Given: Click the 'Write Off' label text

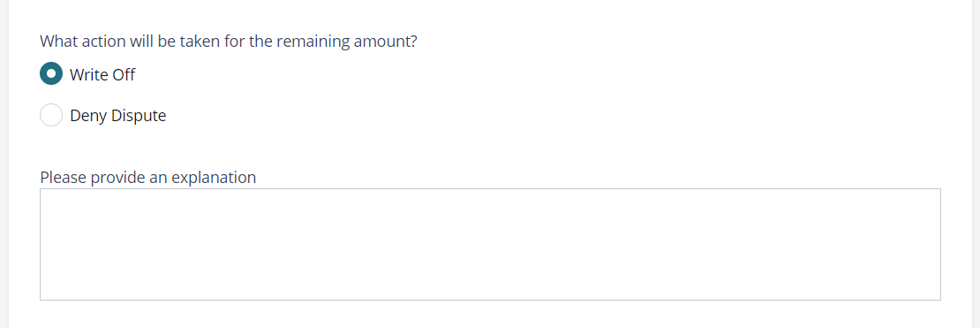Looking at the screenshot, I should tap(102, 74).
